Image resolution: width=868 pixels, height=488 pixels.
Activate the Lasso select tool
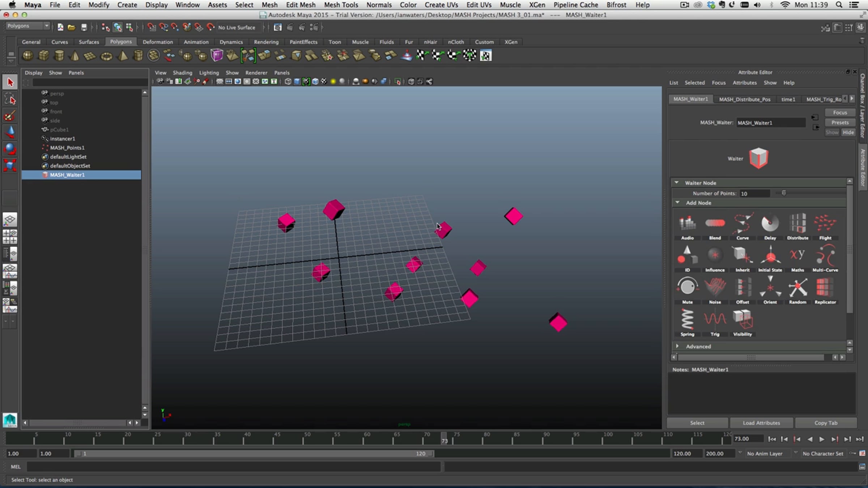10,99
